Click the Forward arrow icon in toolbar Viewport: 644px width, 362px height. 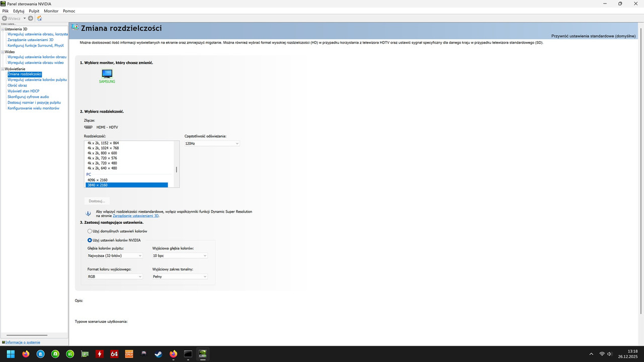click(31, 18)
